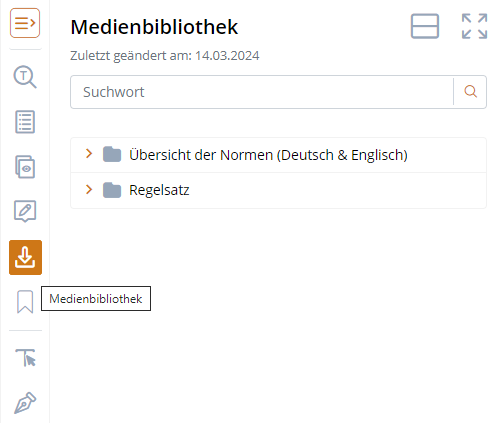Click the orange search button in field

pos(470,92)
